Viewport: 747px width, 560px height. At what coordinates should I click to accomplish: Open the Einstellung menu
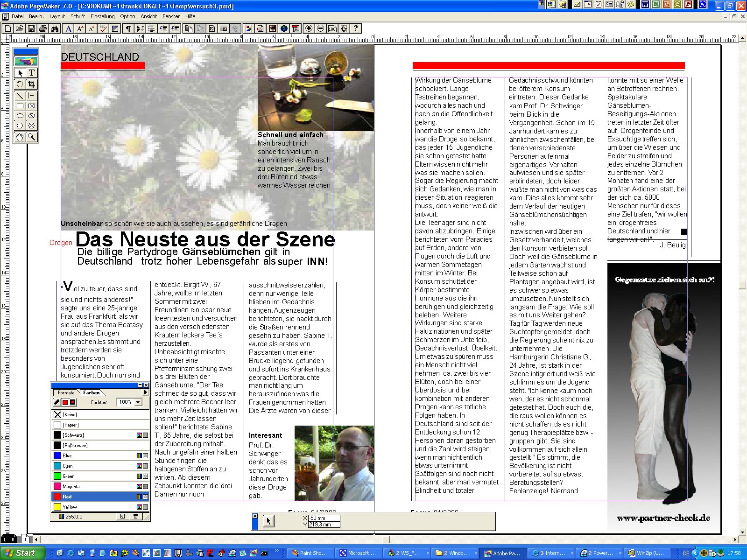click(102, 16)
